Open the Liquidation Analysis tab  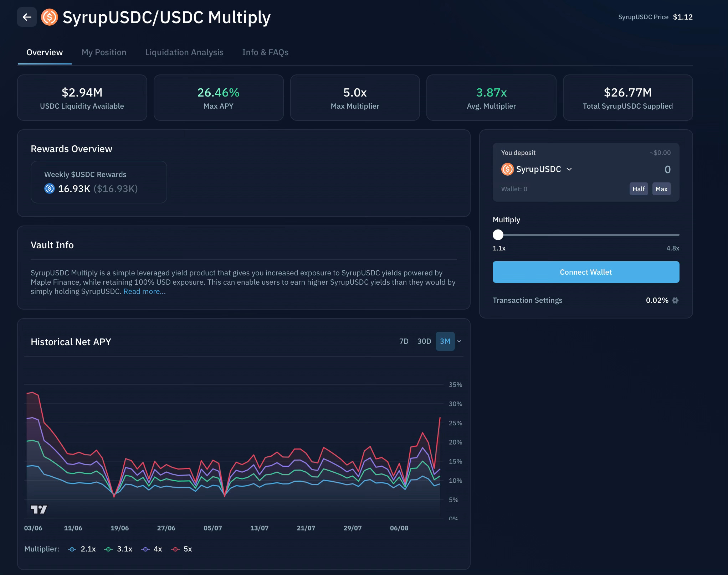click(184, 52)
